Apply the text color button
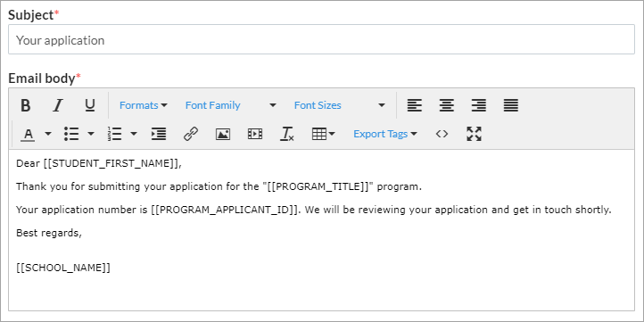Viewport: 644px width, 322px height. (x=28, y=134)
